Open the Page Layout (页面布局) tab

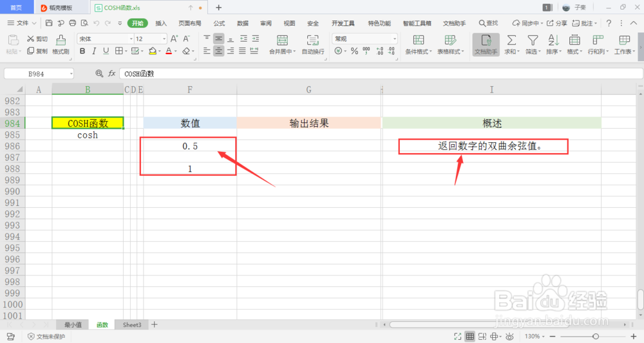point(190,23)
